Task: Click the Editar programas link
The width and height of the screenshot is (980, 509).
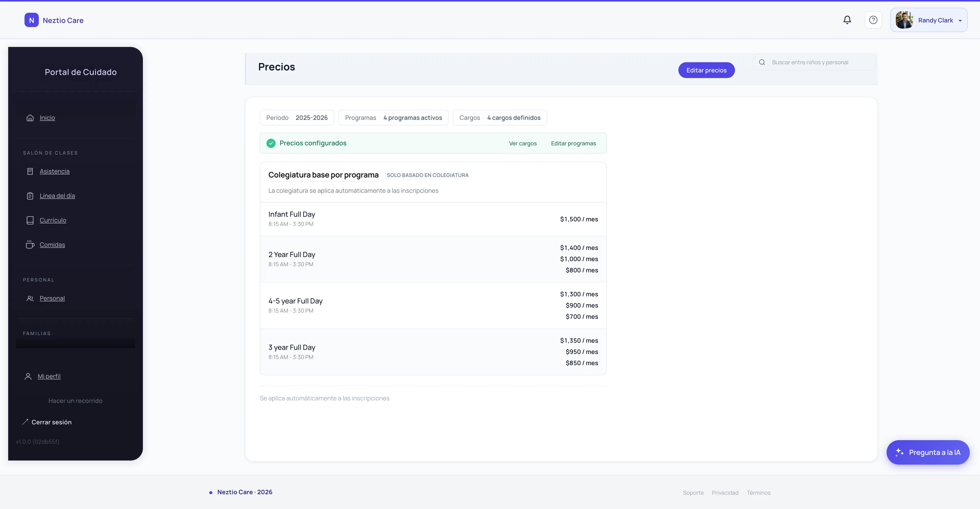Action: click(x=573, y=143)
